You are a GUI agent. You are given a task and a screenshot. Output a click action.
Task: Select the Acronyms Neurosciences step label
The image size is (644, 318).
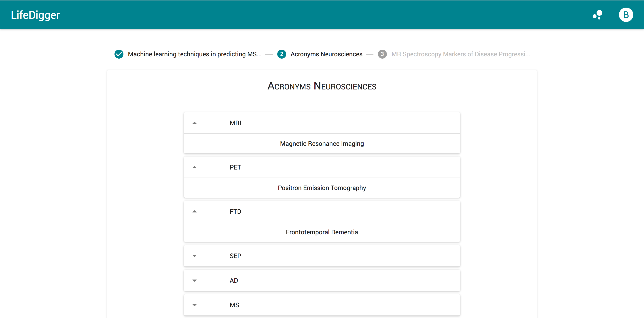326,54
